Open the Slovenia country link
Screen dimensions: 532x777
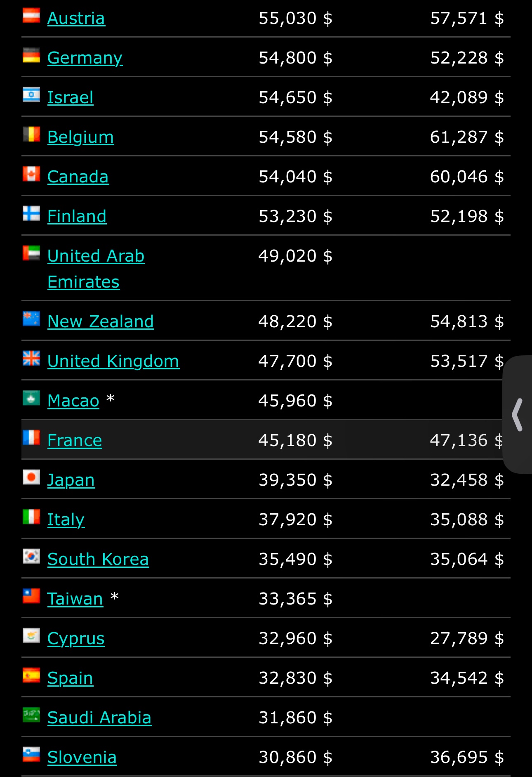pos(82,758)
